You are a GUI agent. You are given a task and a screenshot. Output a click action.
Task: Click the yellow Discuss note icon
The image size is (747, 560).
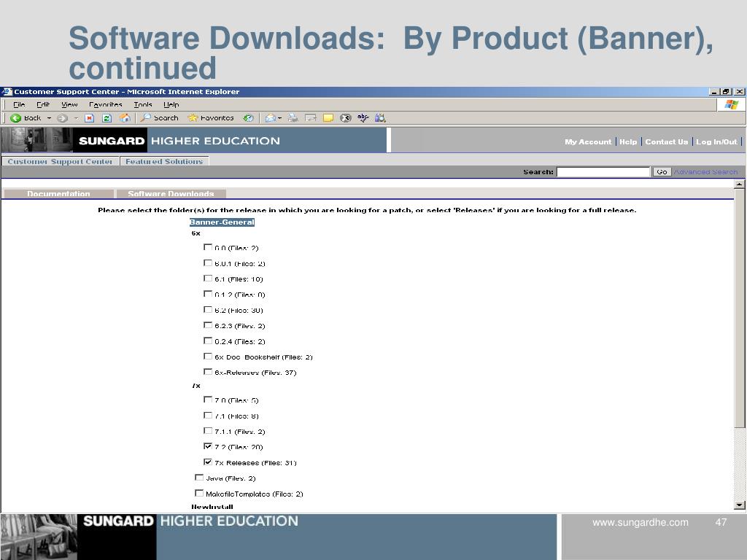point(328,118)
